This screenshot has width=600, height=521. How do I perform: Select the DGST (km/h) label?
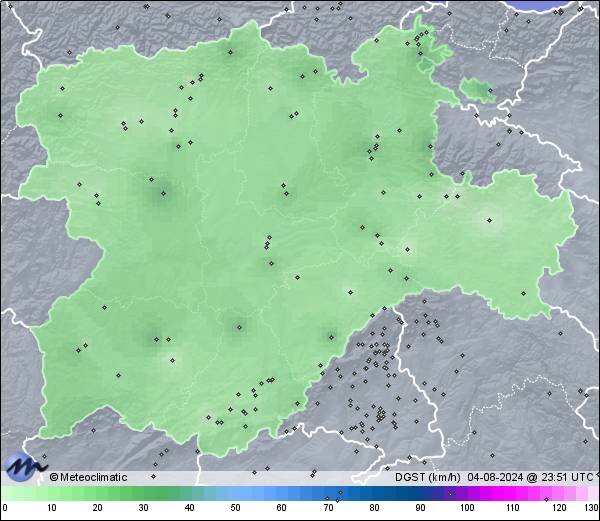coord(428,477)
